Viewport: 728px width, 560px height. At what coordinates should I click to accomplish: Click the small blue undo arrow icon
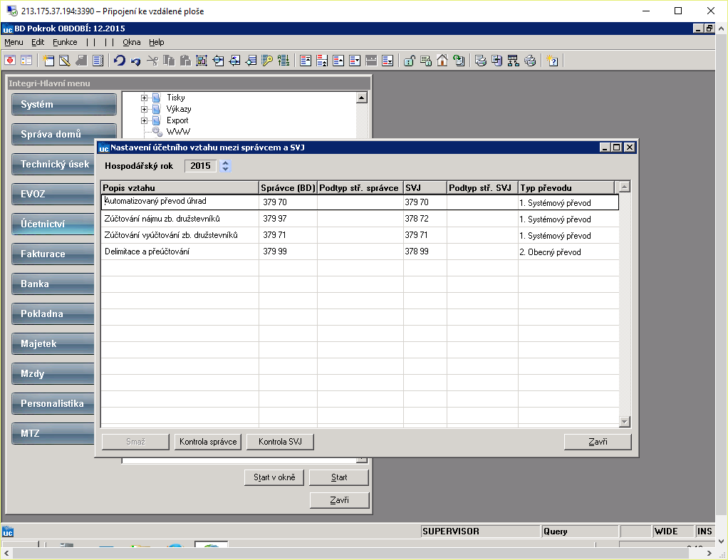point(135,61)
